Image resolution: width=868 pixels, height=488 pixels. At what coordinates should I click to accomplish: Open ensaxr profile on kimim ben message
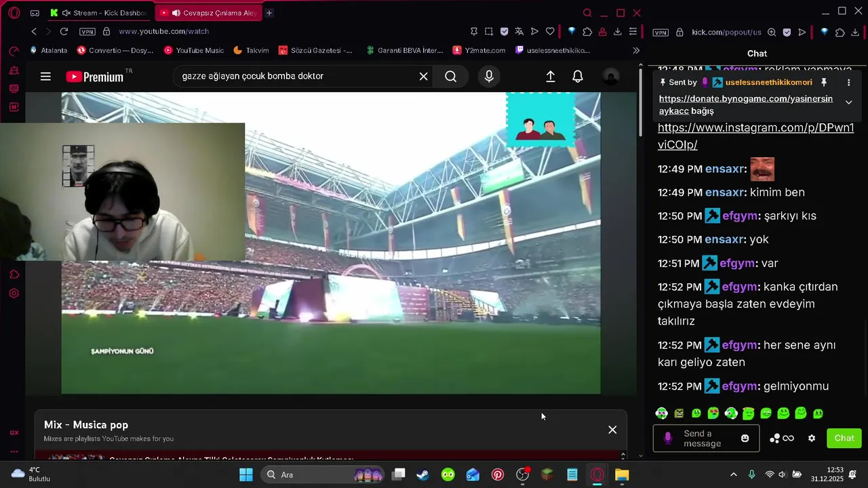pos(724,192)
